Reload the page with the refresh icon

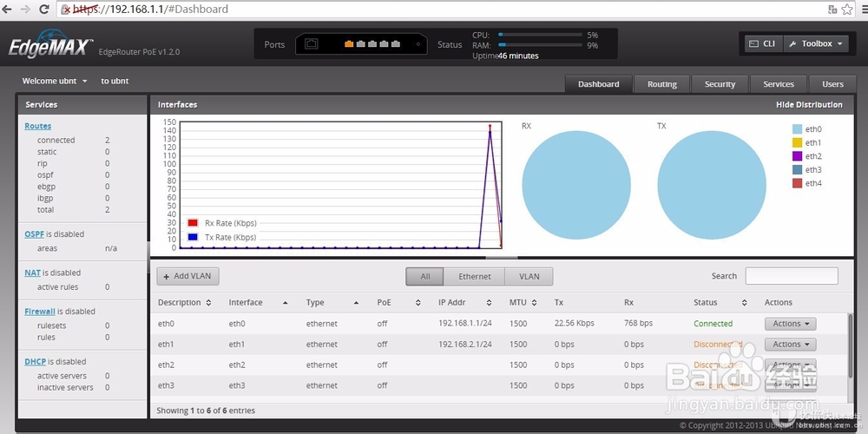pos(44,9)
